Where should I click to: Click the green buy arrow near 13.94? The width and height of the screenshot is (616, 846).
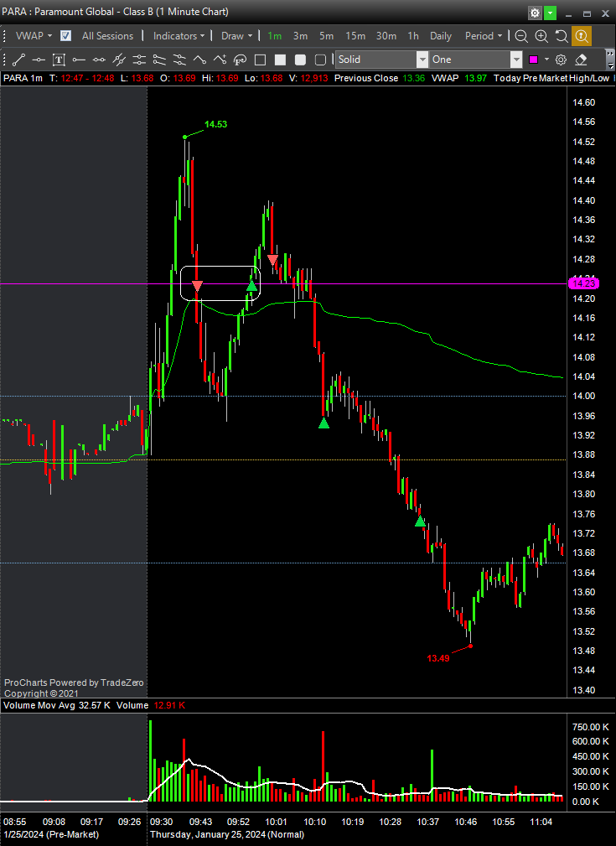point(324,423)
